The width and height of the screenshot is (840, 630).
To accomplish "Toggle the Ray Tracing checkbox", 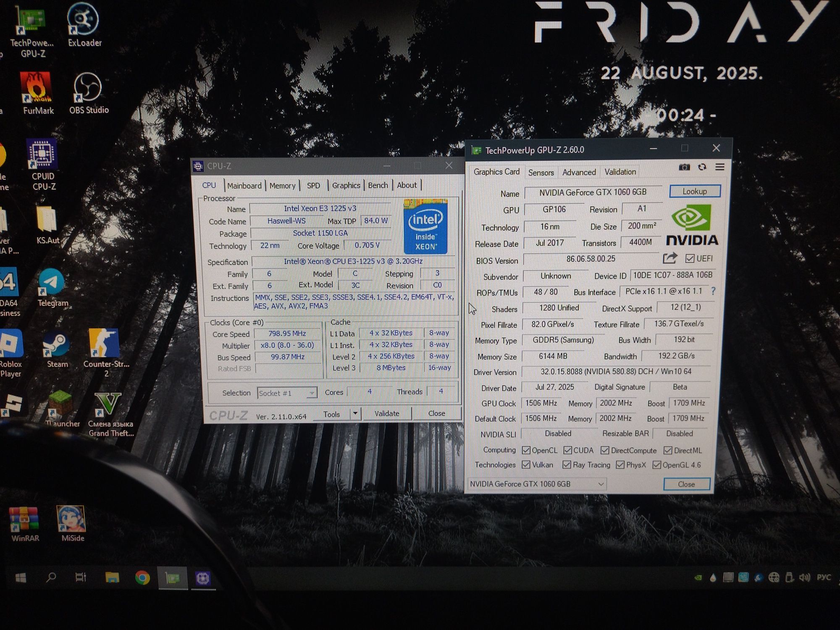I will pyautogui.click(x=567, y=465).
